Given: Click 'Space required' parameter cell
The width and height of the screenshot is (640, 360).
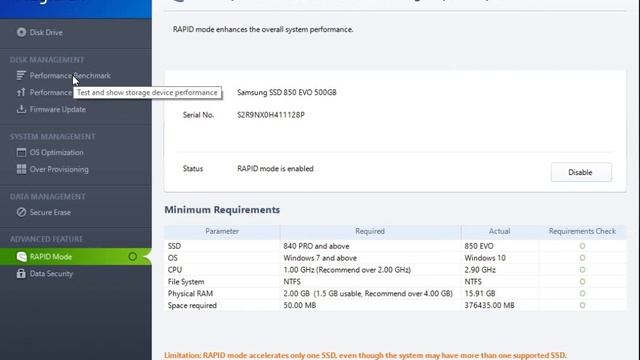Looking at the screenshot, I should pos(192,305).
